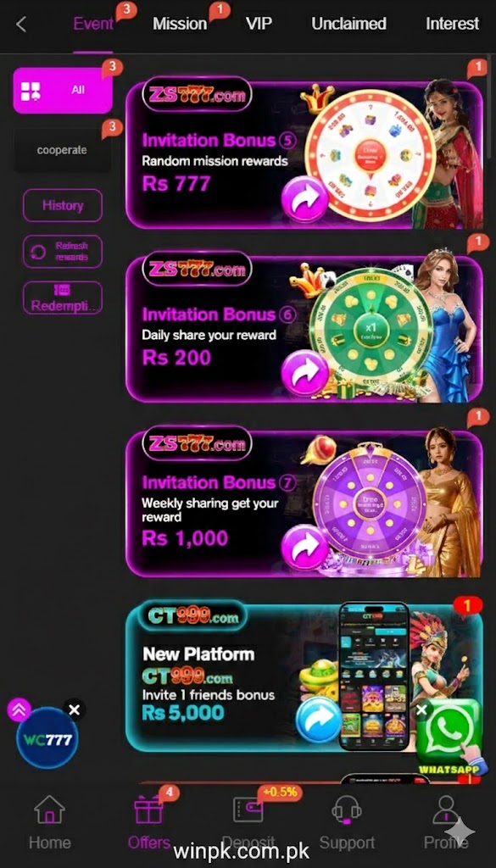Click share arrow on Invitation Bonus Rs 200
This screenshot has height=868, width=496.
tap(305, 375)
